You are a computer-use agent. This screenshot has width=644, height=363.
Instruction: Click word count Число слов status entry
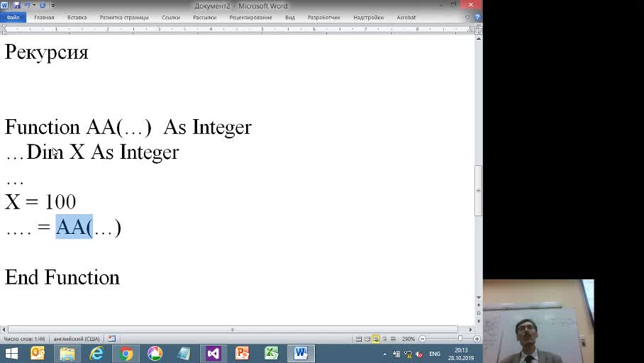click(x=24, y=339)
